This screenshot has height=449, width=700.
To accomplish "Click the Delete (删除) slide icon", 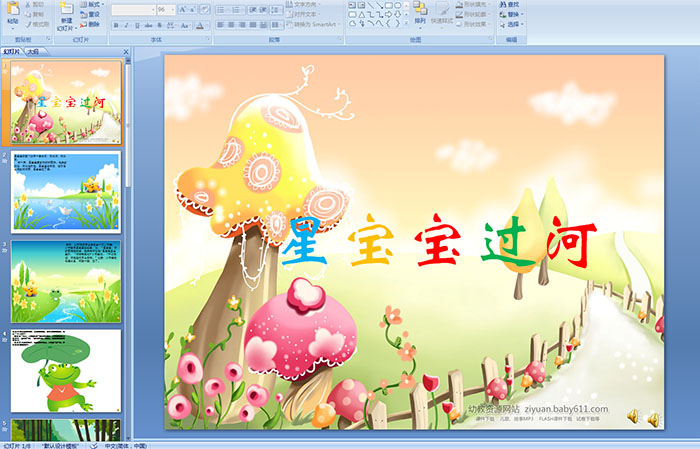I will point(91,26).
